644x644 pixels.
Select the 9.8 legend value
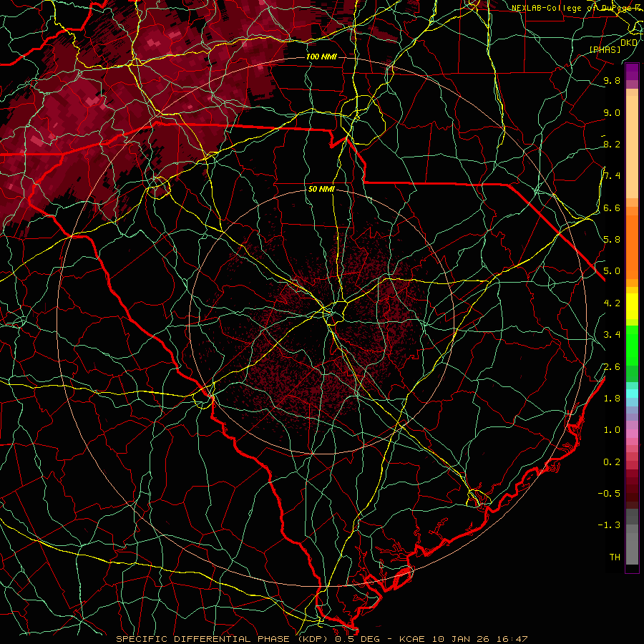point(612,80)
